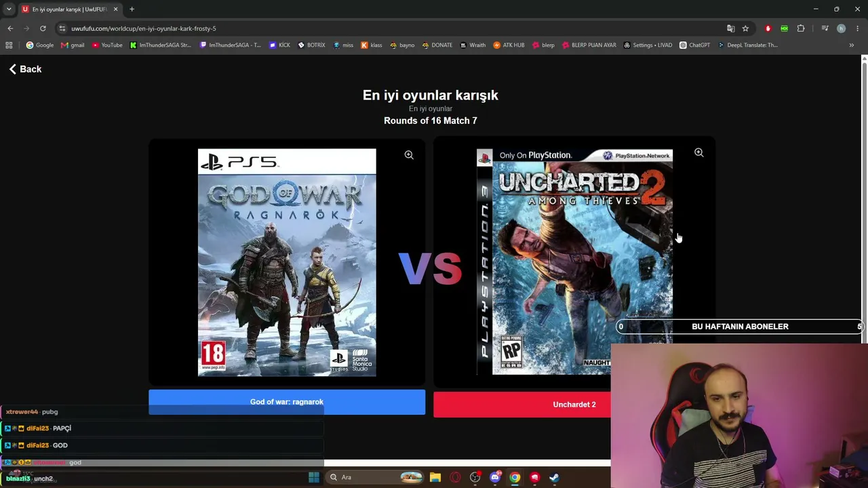Open the miss bookmark
Image resolution: width=868 pixels, height=488 pixels.
[342, 45]
